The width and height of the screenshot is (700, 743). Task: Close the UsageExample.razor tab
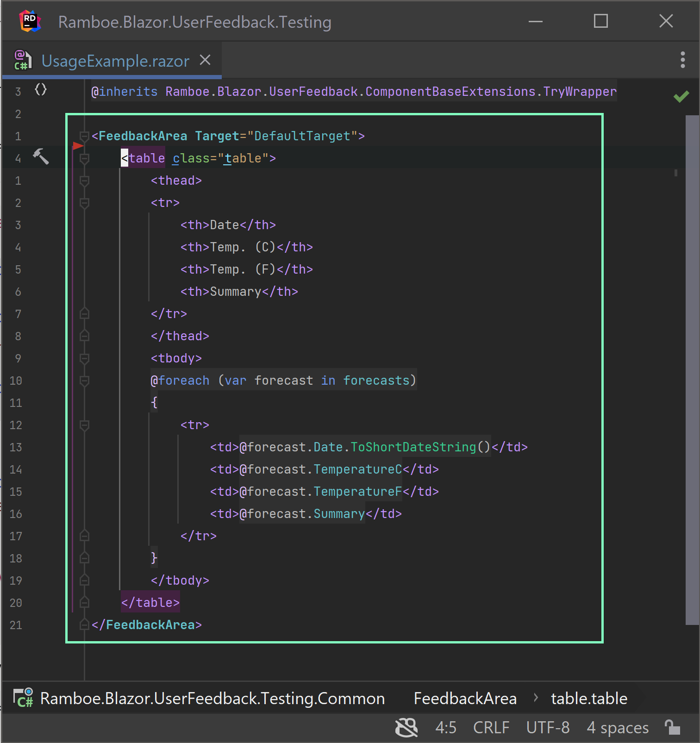coord(205,60)
